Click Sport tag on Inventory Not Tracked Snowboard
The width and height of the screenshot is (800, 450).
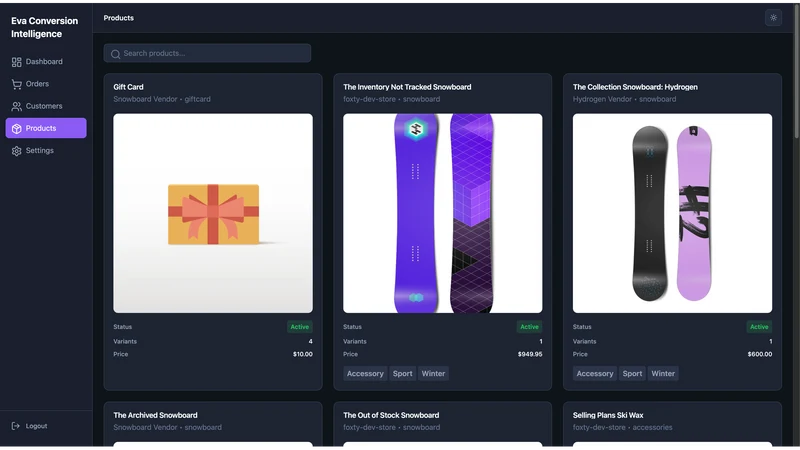(402, 374)
